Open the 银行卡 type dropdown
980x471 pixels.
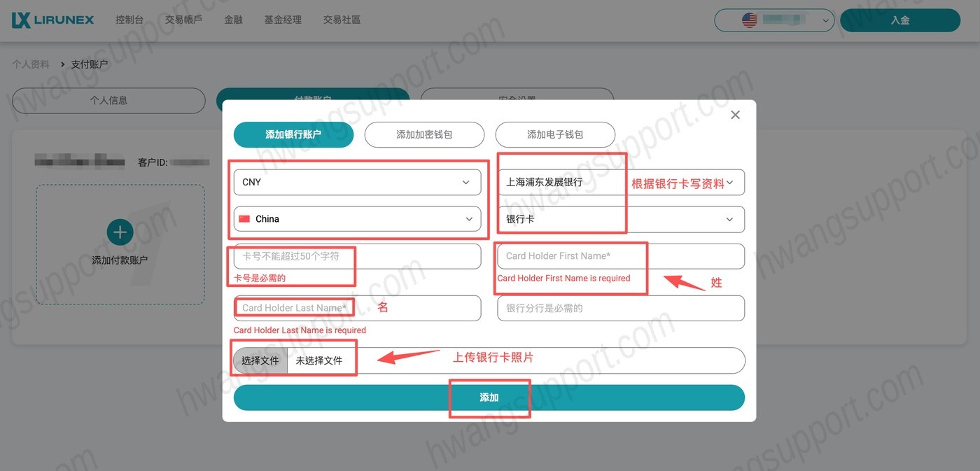(621, 219)
